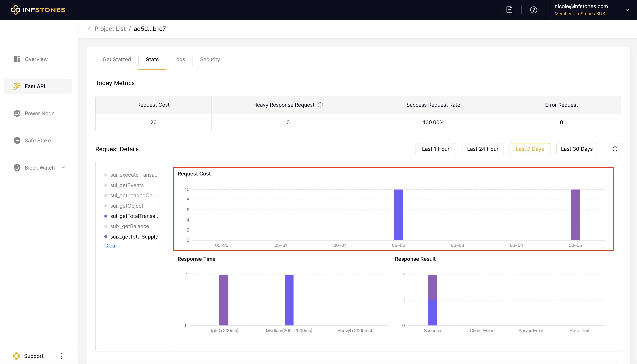This screenshot has height=364, width=637.
Task: Open the account dropdown menu
Action: [x=627, y=10]
